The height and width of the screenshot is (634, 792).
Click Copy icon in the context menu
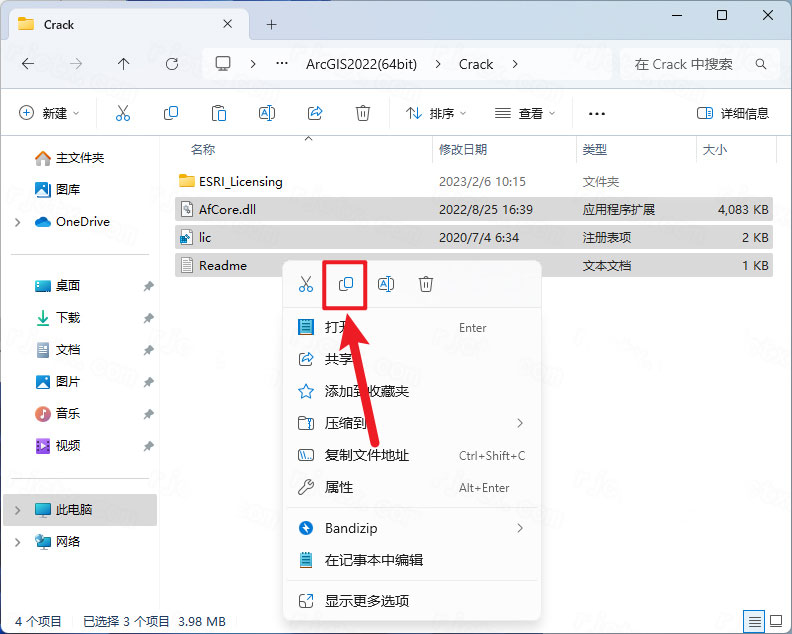(345, 284)
